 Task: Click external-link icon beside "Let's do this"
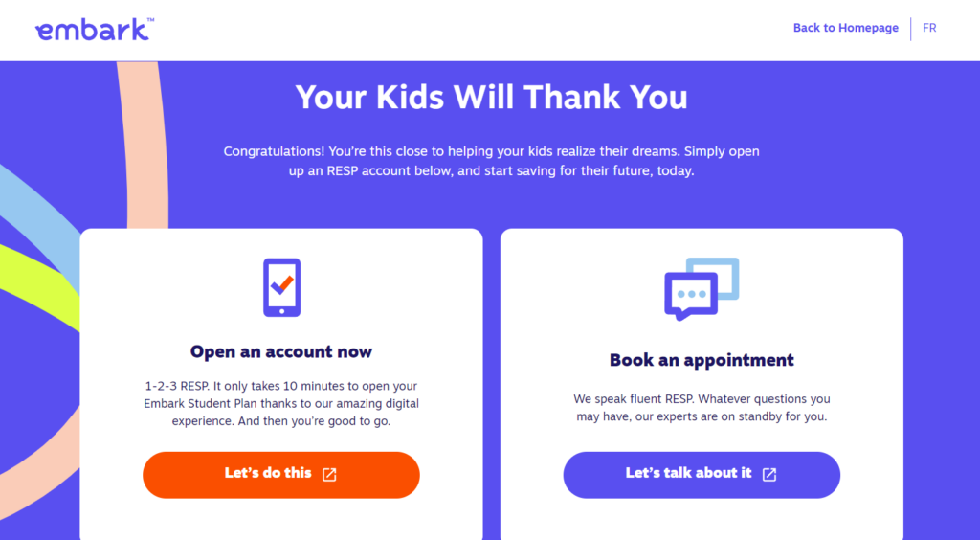click(329, 474)
